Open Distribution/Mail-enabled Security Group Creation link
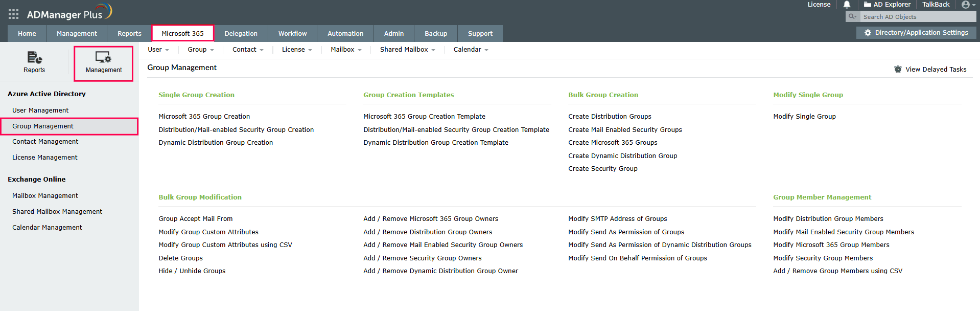 (x=236, y=130)
